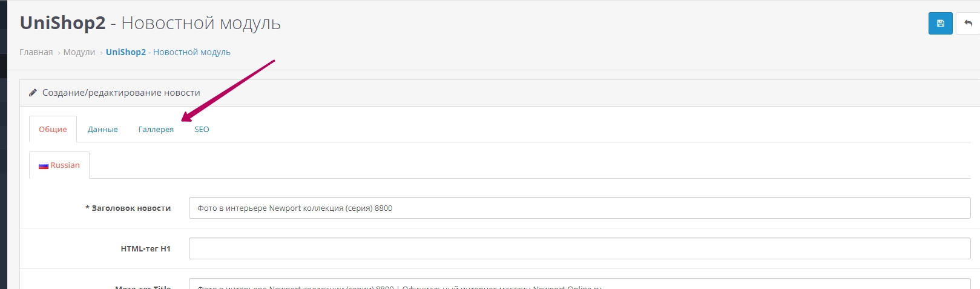Open the Галлерея tab
The height and width of the screenshot is (289, 980).
pos(156,129)
